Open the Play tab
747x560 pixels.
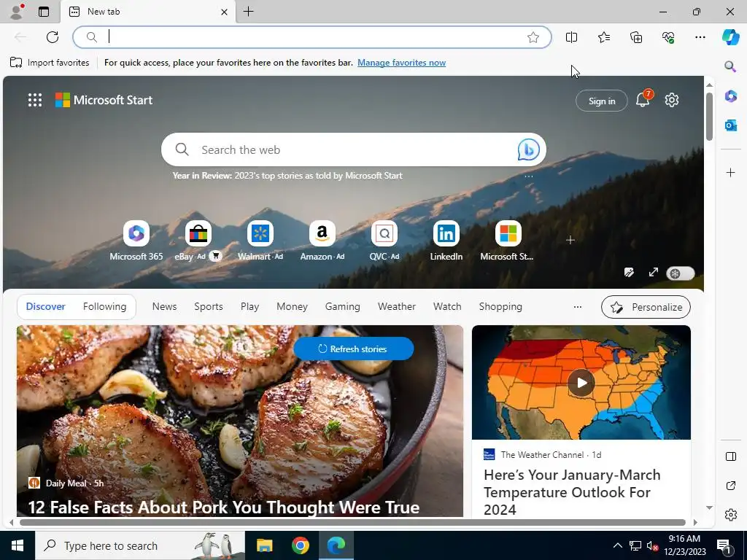click(249, 307)
